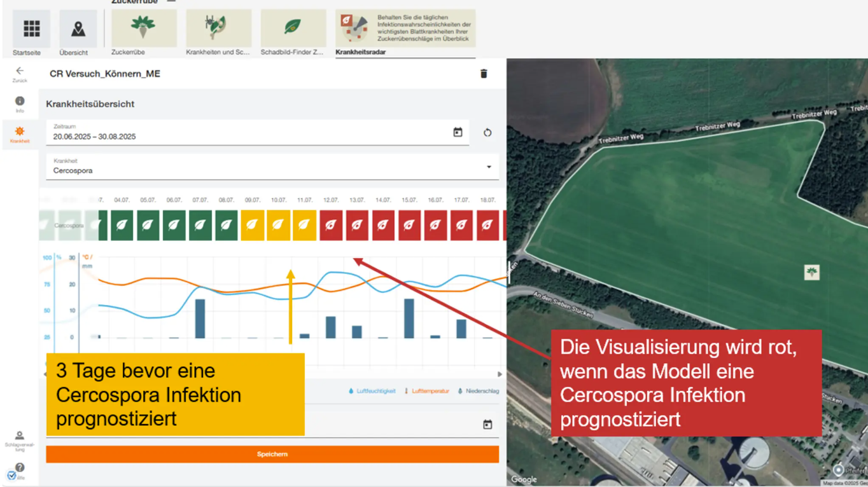Select red Cercospora status for 13.07.
The height and width of the screenshot is (487, 868).
[x=357, y=225]
